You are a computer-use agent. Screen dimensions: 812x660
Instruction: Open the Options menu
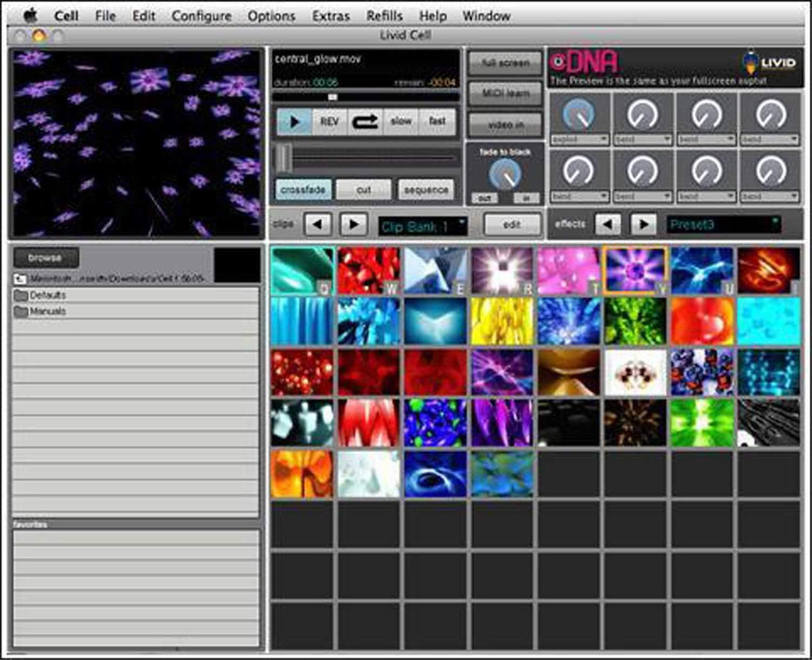[271, 16]
